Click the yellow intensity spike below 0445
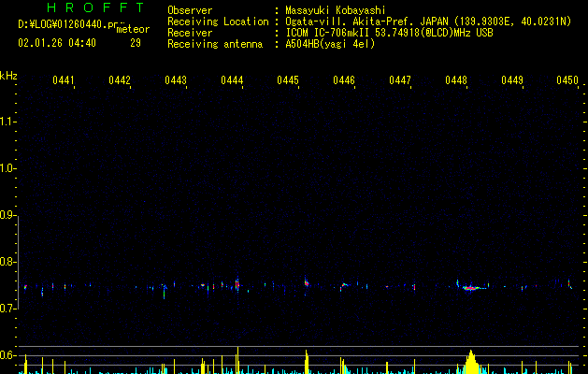Viewport: 588px width, 374px height. tap(307, 362)
